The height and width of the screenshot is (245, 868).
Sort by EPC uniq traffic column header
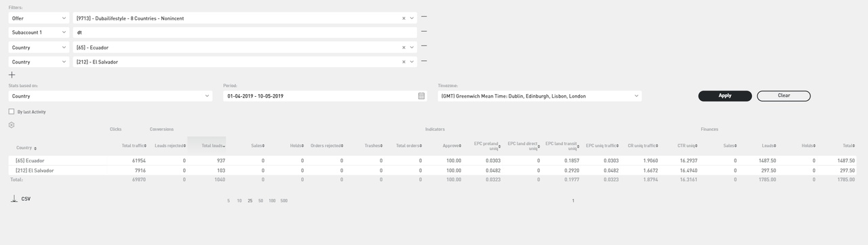(602, 146)
